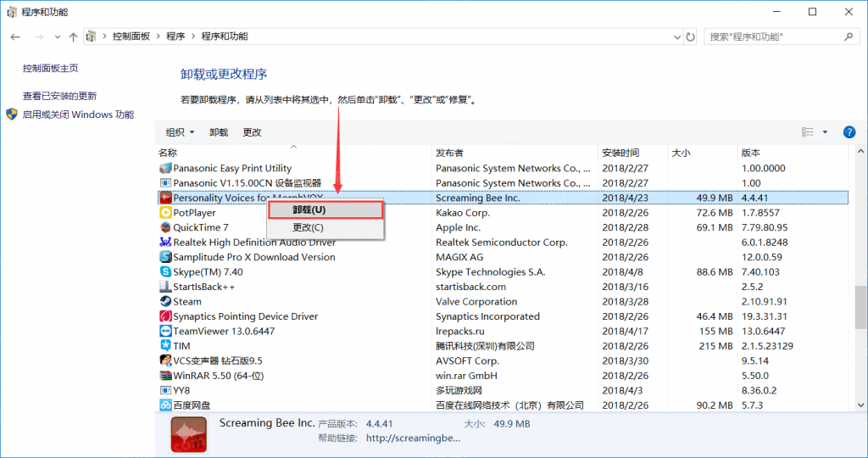Click the Valve Corporation publisher cell

click(476, 301)
